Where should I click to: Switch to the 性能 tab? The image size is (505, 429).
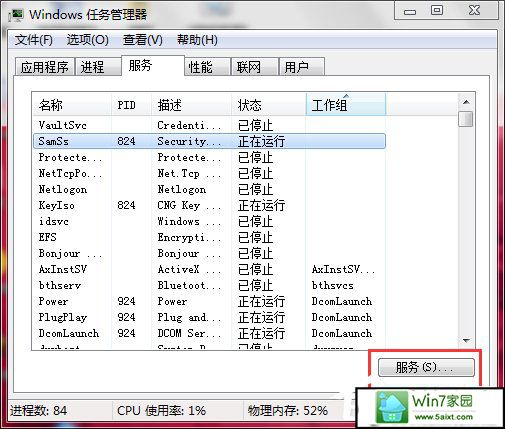[207, 67]
